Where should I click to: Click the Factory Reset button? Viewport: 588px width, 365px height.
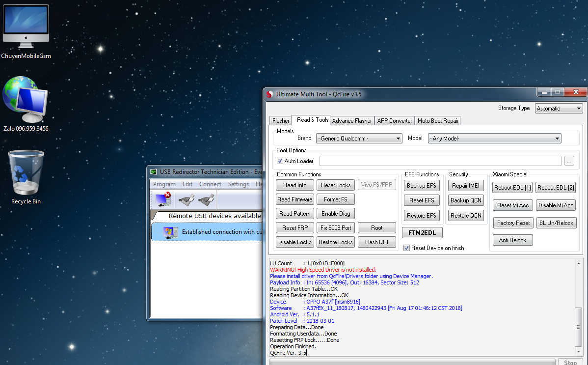coord(513,223)
